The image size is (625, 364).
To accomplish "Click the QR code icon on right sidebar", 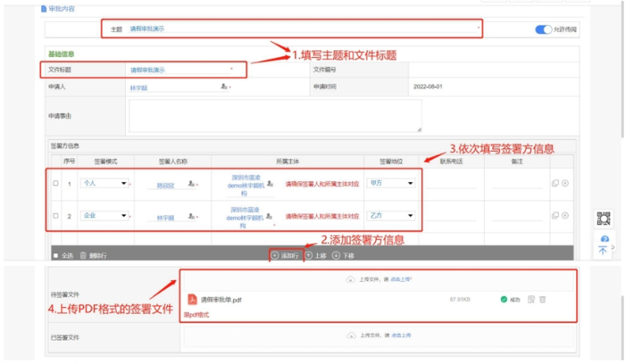I will 604,219.
